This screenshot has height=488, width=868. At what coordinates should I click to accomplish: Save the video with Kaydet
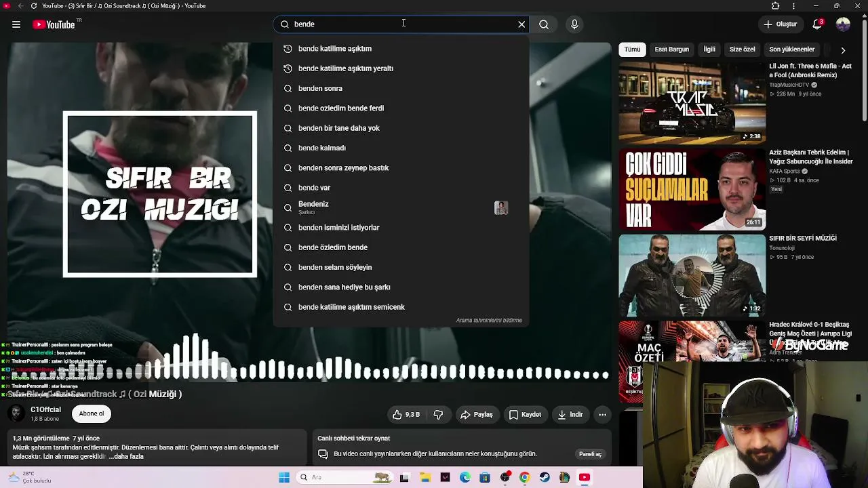point(525,415)
